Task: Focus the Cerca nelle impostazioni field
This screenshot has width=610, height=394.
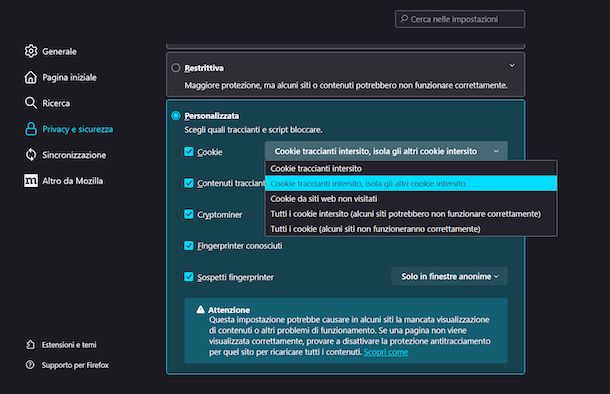Action: (x=460, y=19)
